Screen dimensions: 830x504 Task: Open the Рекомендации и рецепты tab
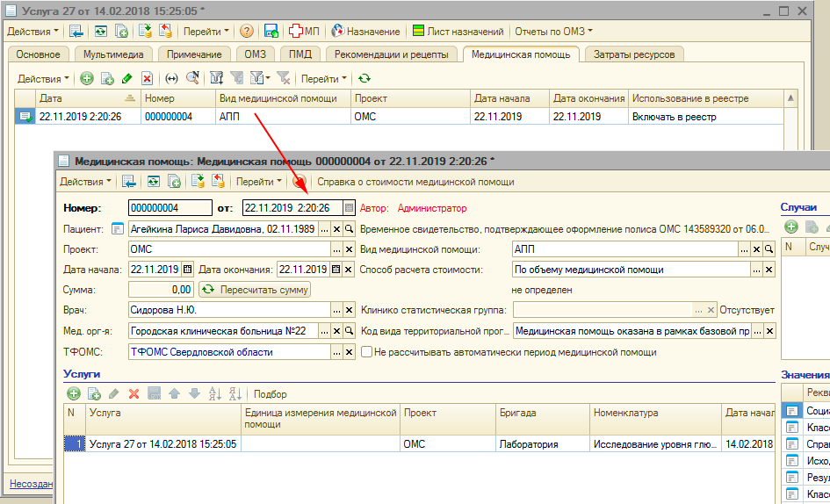coord(392,54)
